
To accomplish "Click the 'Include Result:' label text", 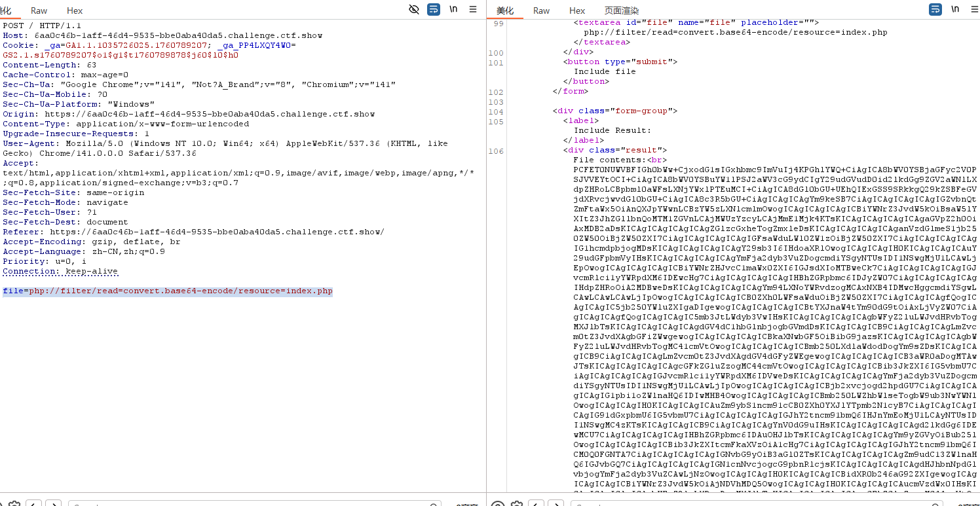I will pos(612,130).
